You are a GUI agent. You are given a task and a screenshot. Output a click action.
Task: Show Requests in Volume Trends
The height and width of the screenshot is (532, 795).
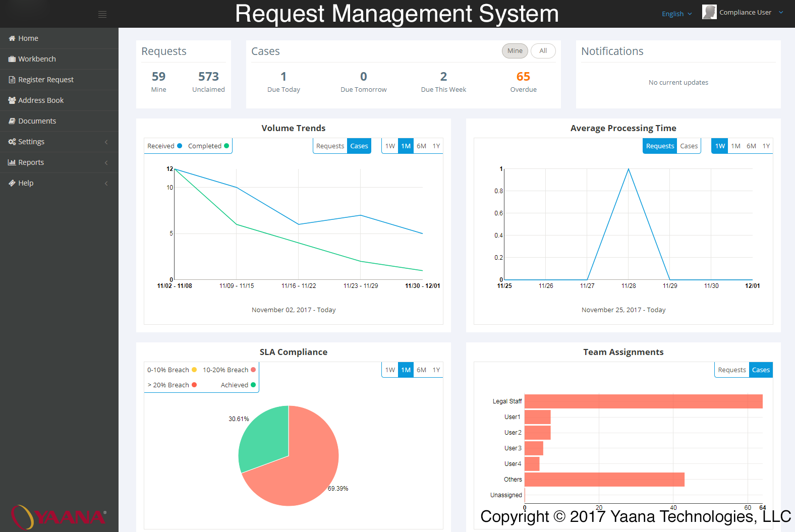[330, 146]
